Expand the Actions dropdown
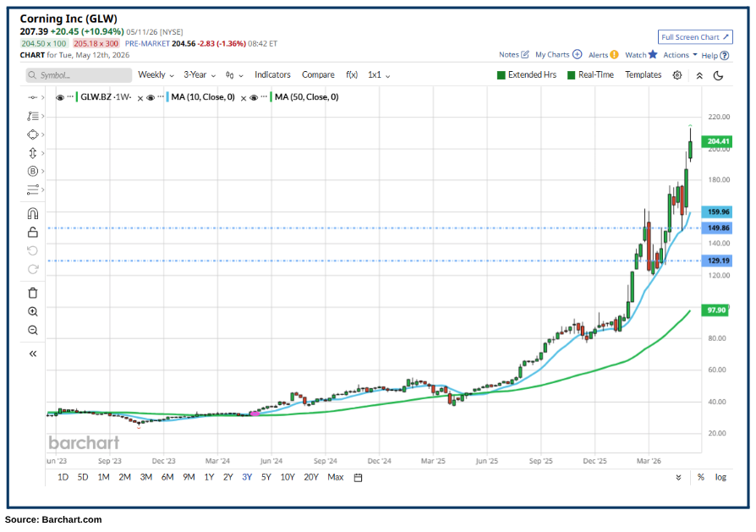Screen dimensions: 756x532 click(680, 55)
